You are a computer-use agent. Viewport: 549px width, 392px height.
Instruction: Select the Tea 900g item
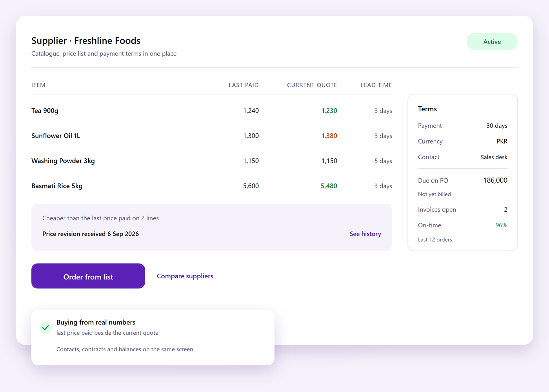45,111
